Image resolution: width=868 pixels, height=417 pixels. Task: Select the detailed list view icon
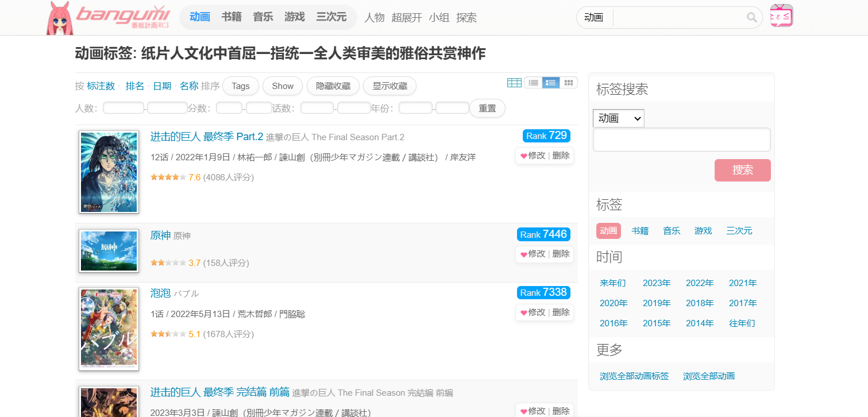coord(551,83)
